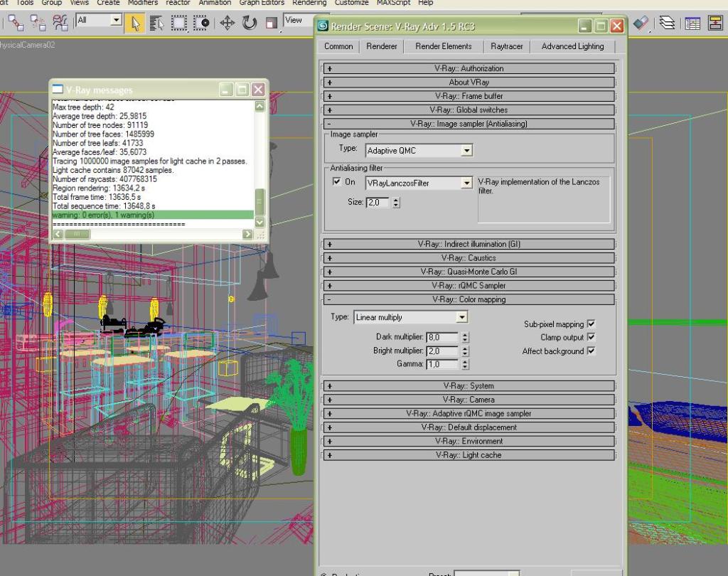Activate the Select and Move tool
728x576 pixels.
[227, 23]
